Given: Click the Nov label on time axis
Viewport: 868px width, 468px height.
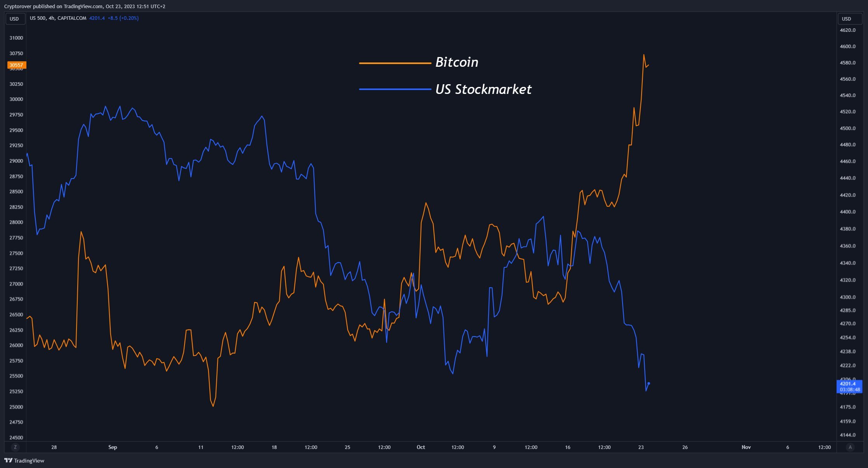Looking at the screenshot, I should pos(746,447).
